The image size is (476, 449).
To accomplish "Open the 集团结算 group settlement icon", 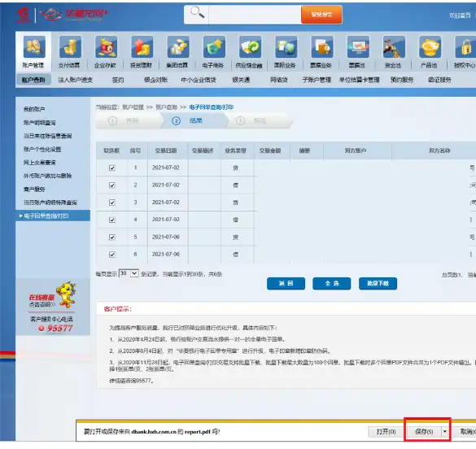I will point(178,47).
